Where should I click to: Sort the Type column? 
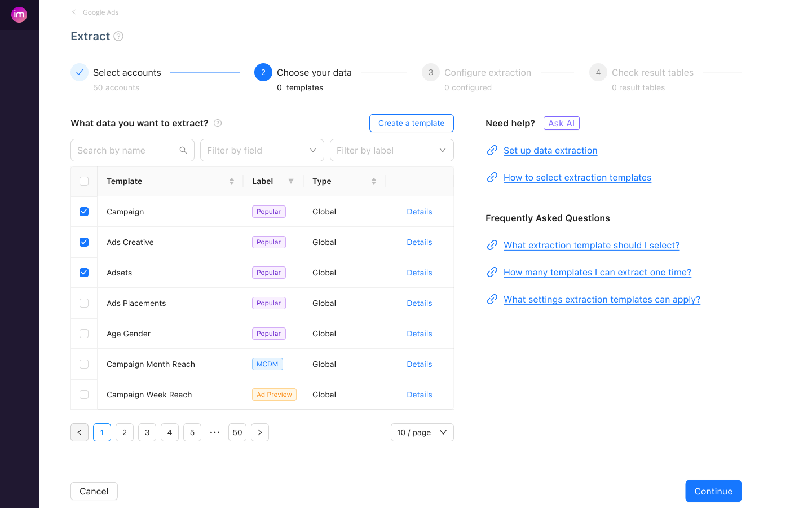click(x=373, y=181)
